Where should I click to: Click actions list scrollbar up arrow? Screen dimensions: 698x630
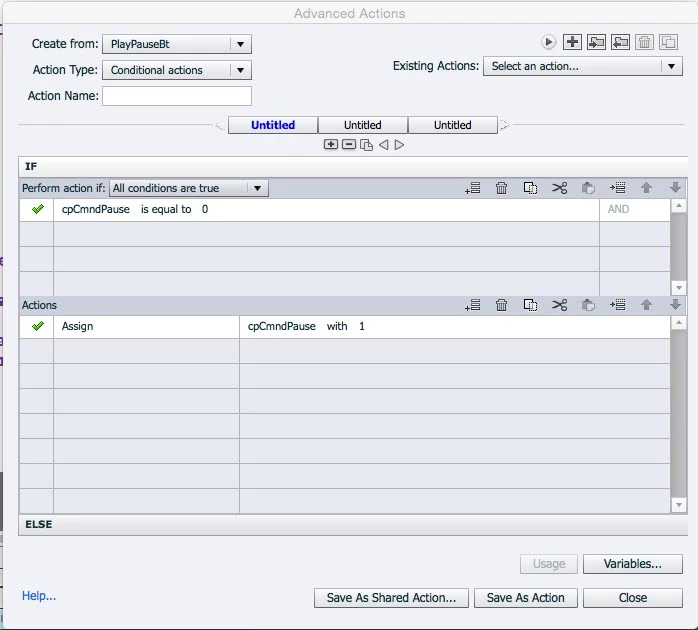(678, 322)
